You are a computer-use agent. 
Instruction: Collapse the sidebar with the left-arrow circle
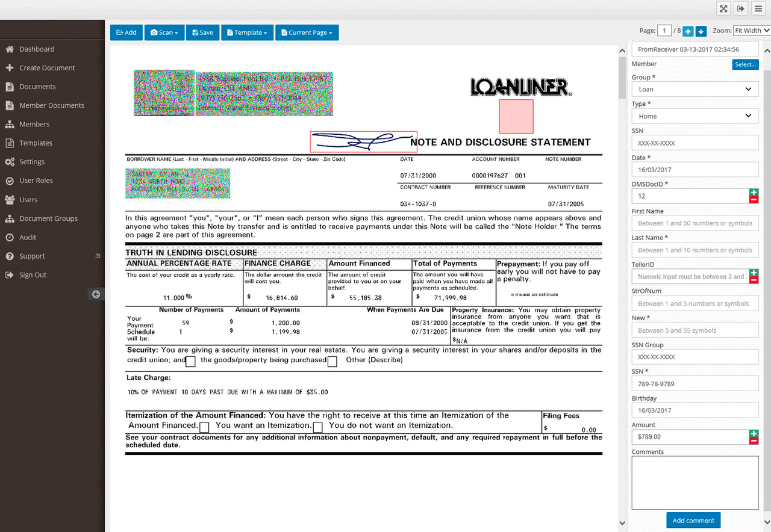point(96,294)
